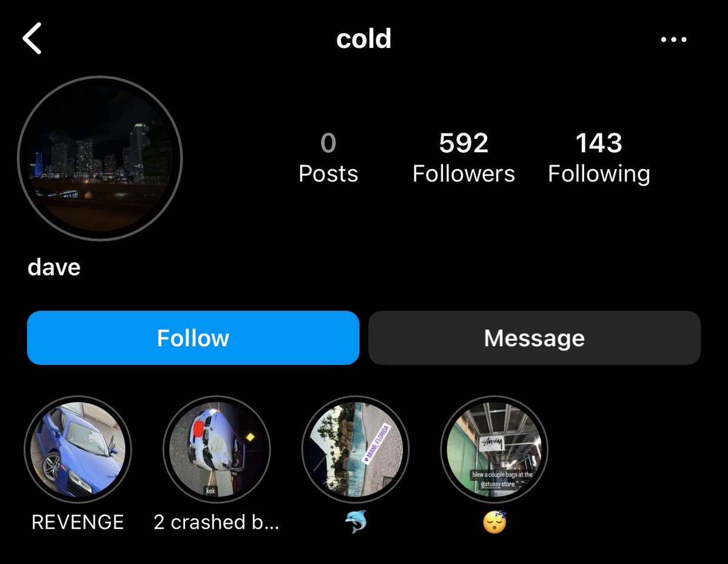Go back using the left chevron arrow

click(x=32, y=39)
